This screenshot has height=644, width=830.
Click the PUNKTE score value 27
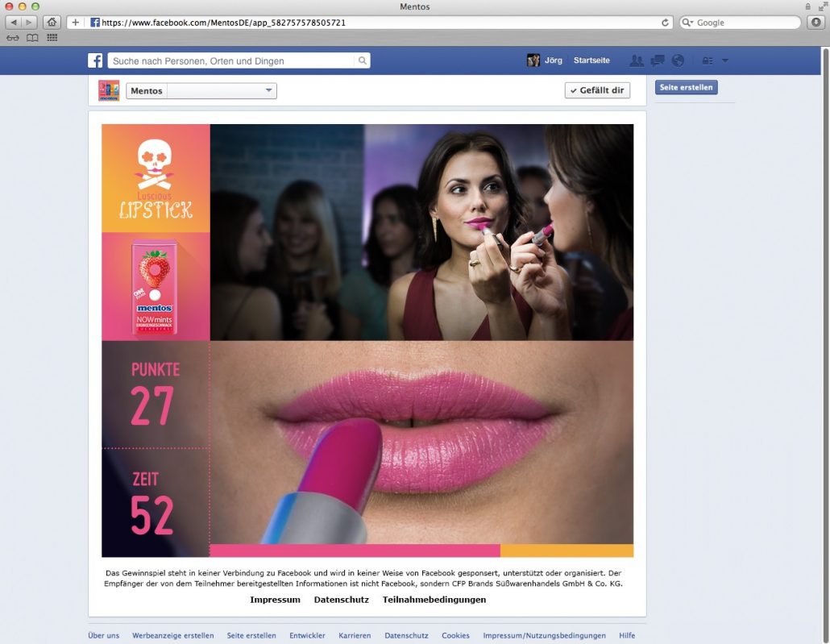152,406
